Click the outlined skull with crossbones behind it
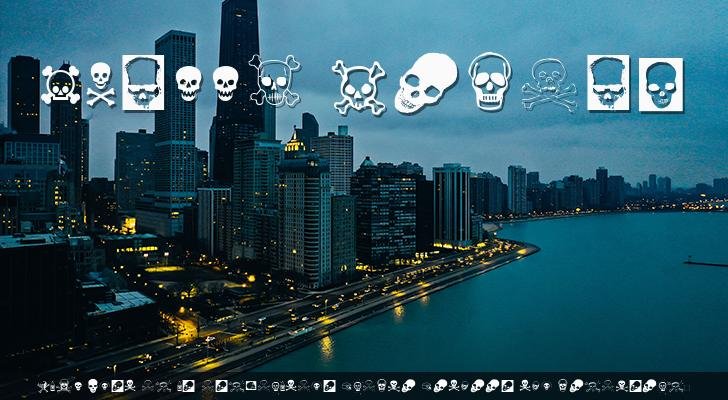Screen dimensions: 728x400 click(274, 81)
